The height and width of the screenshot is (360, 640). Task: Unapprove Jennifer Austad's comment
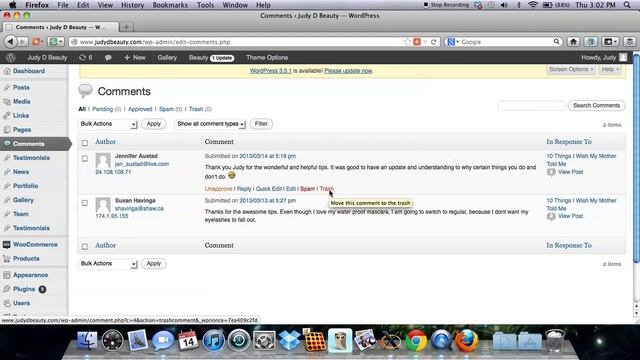coord(218,189)
